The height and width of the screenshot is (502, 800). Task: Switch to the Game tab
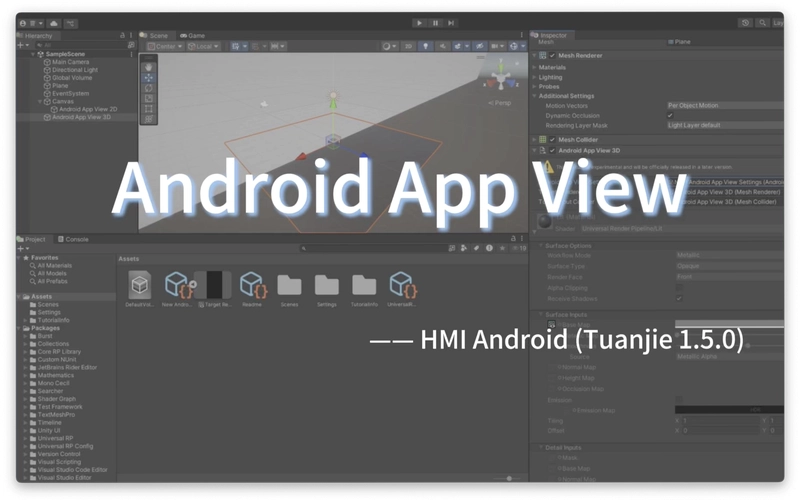click(192, 36)
